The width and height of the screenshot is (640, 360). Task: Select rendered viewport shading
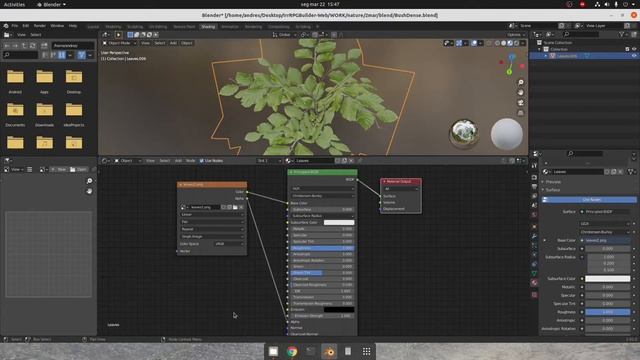coord(516,43)
